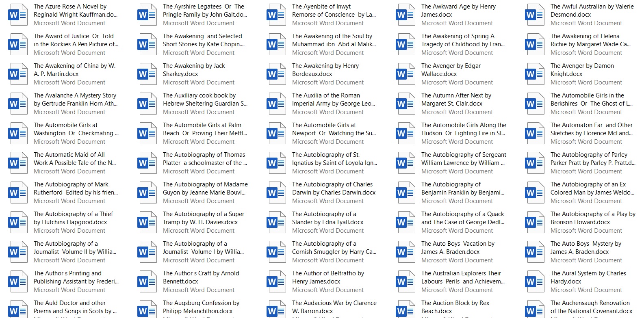Click Word icon for The Award of Justice
644x318 pixels.
[x=17, y=45]
